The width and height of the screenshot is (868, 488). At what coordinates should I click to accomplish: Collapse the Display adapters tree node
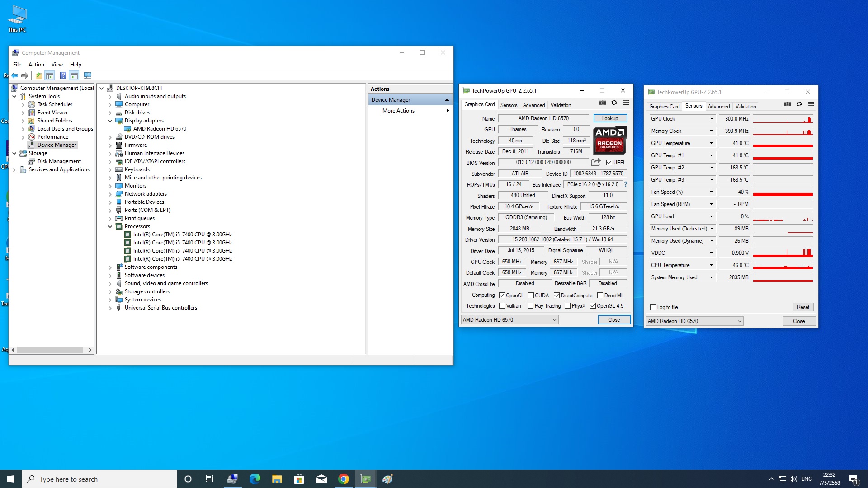point(110,121)
